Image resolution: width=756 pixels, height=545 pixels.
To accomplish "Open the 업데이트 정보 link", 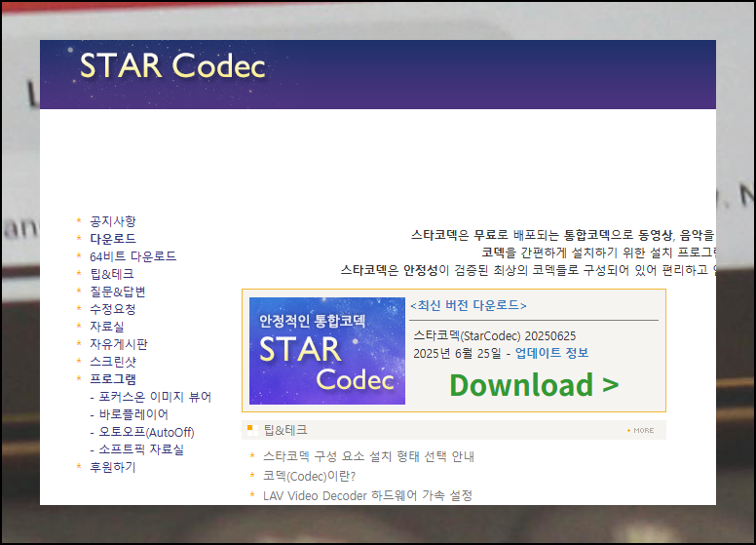I will click(x=552, y=353).
